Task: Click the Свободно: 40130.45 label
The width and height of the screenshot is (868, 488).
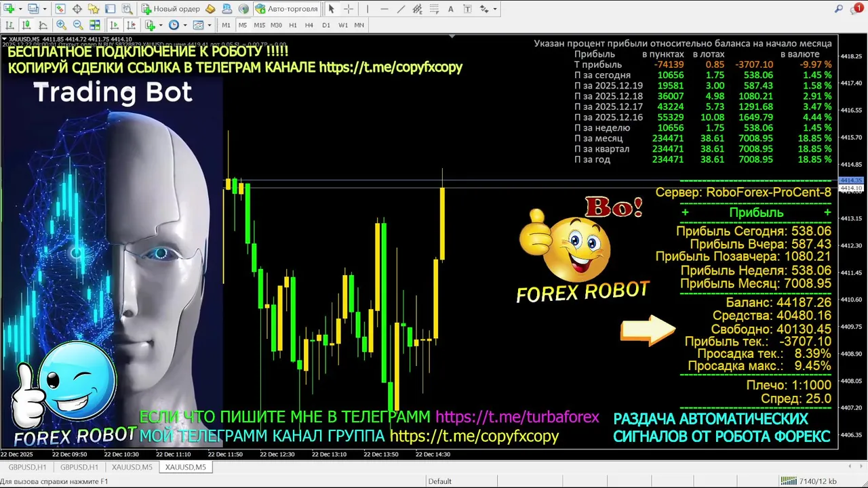Action: [x=771, y=329]
